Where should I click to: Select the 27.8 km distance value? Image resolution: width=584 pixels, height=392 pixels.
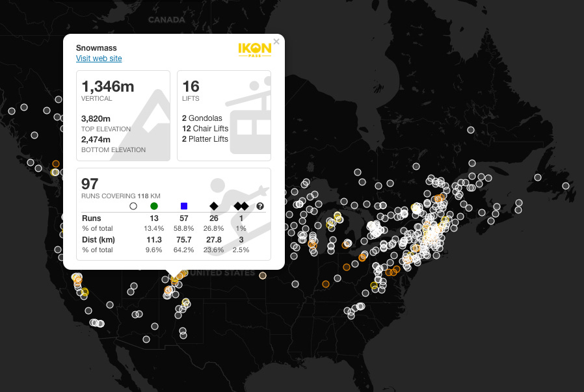(x=214, y=240)
